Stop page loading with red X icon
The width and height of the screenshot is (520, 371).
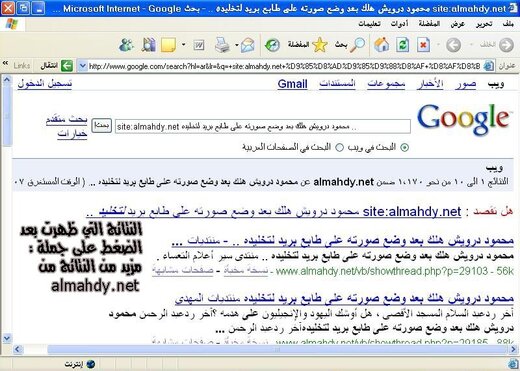tap(423, 45)
